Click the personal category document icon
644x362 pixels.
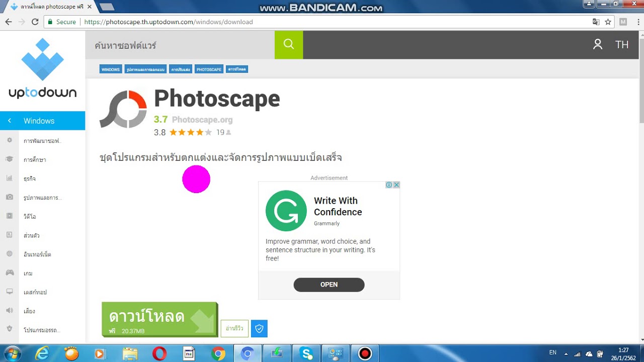(10, 235)
